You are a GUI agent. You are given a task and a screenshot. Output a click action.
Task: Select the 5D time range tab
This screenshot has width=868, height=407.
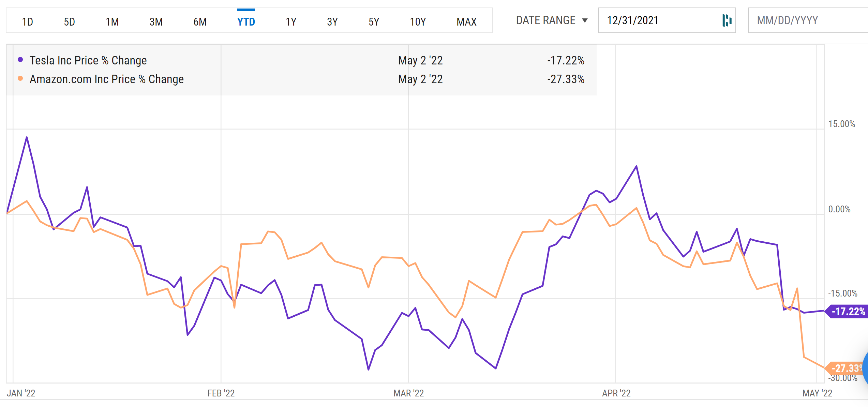(69, 22)
